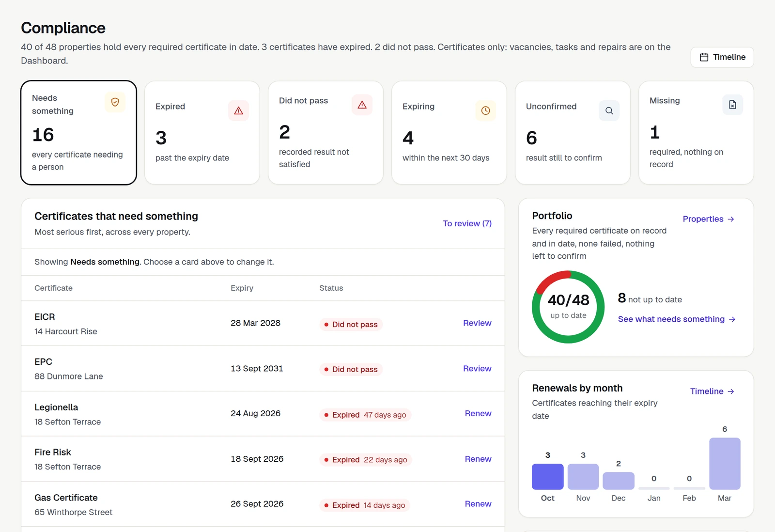Click the Fire Risk certificate name
Image resolution: width=775 pixels, height=532 pixels.
[x=53, y=452]
